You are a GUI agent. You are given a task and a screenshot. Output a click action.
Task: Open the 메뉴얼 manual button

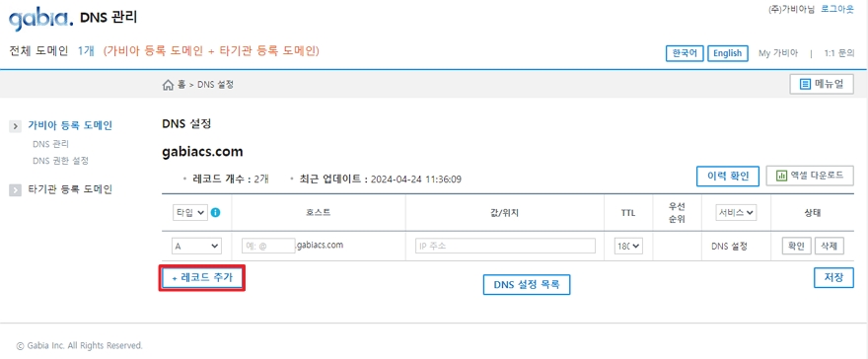coord(822,85)
